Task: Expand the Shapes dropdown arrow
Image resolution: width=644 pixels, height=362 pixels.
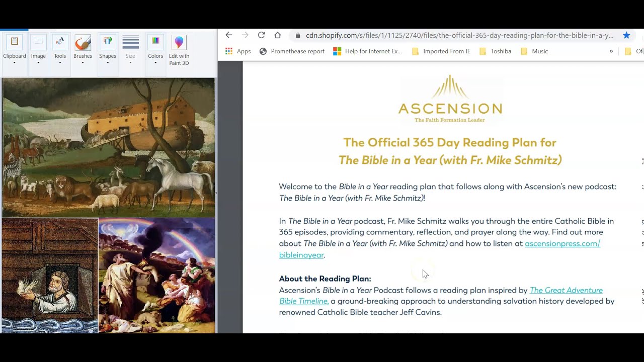Action: 107,63
